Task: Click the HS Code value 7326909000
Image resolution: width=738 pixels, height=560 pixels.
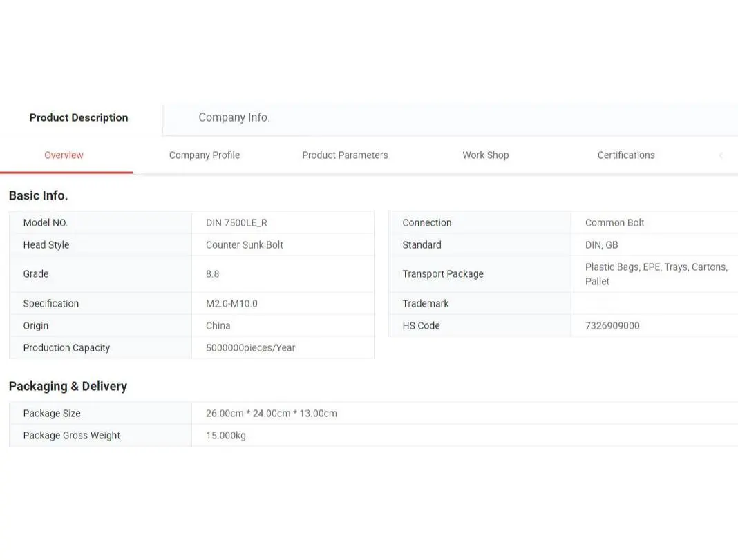Action: [x=612, y=326]
